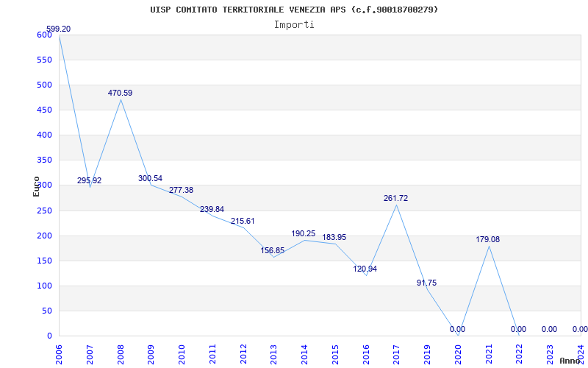Click the 400 y-axis tick label
The height and width of the screenshot is (368, 588).
44,135
